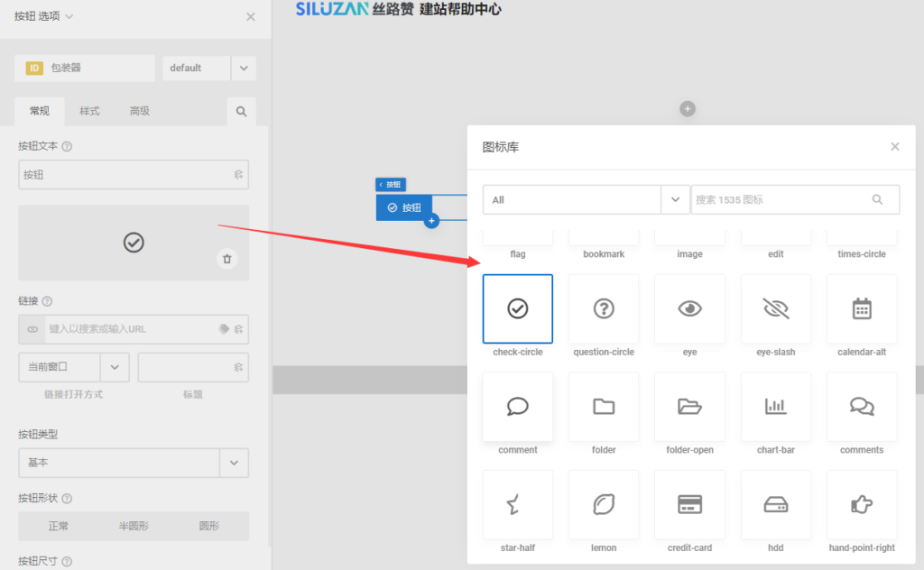Set button shape to 半圆形
The image size is (924, 570).
[x=133, y=526]
